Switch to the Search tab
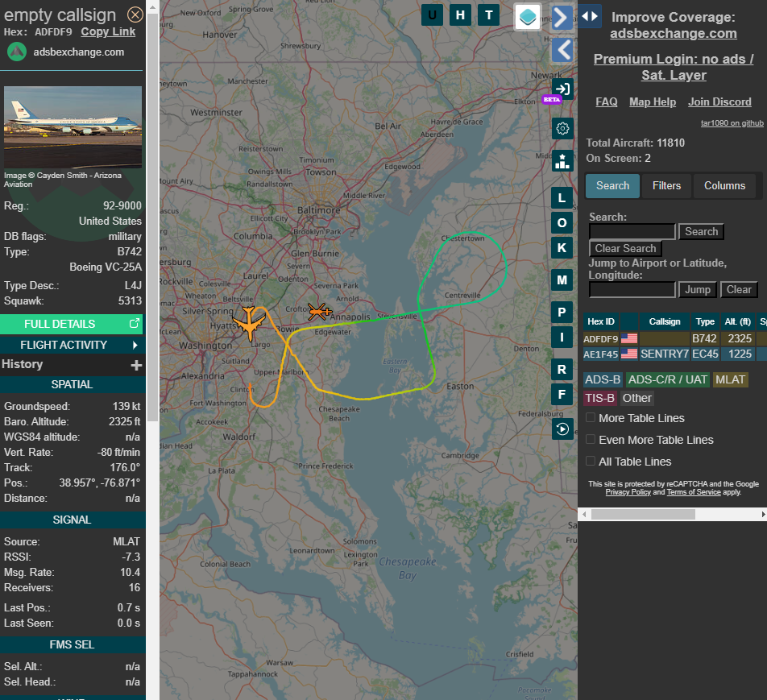Image resolution: width=767 pixels, height=700 pixels. (612, 186)
